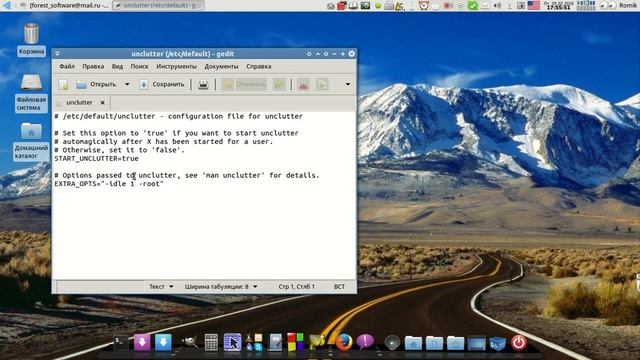Open the Поиск menu
Viewport: 640px width, 360px height.
pos(140,66)
